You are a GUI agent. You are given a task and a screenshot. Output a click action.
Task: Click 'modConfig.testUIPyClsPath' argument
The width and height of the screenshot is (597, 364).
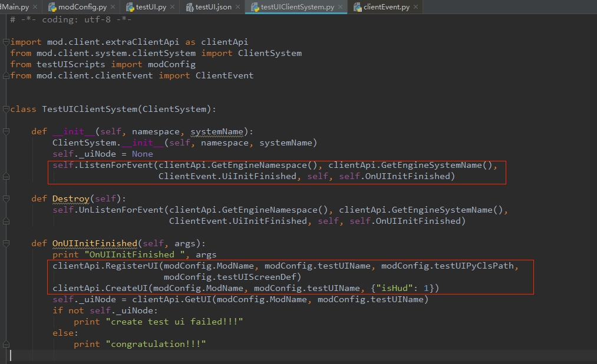(x=447, y=266)
